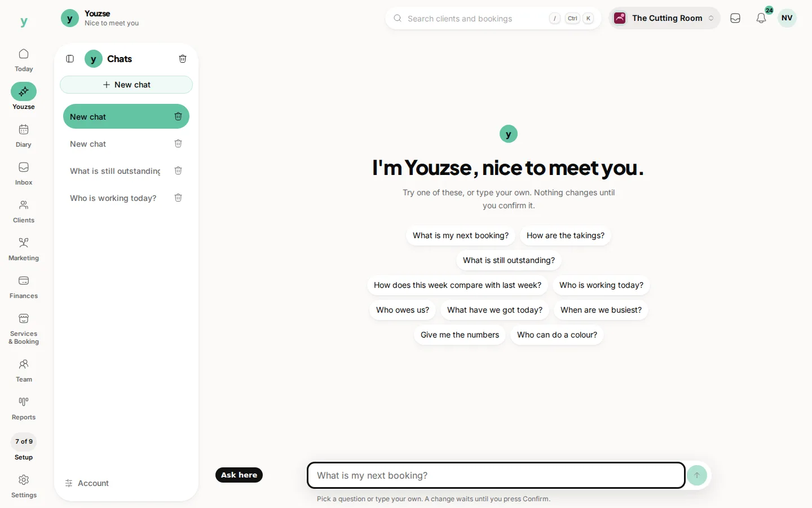812x508 pixels.
Task: Select the Youzse assistant sidebar icon
Action: (24, 91)
